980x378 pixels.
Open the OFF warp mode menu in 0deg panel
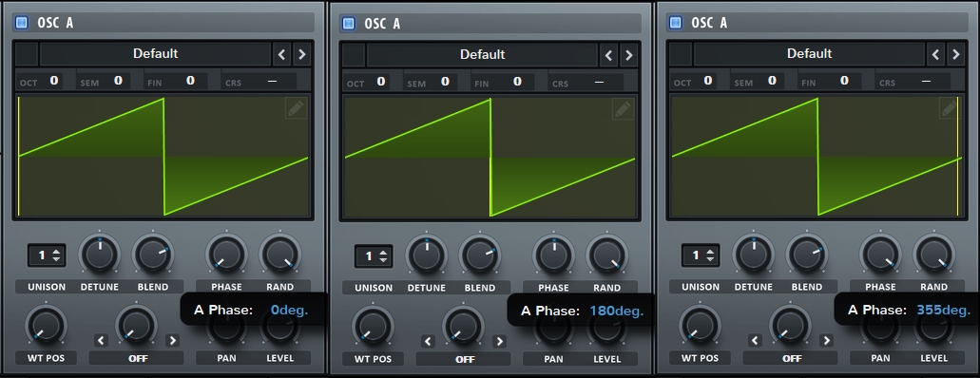137,358
